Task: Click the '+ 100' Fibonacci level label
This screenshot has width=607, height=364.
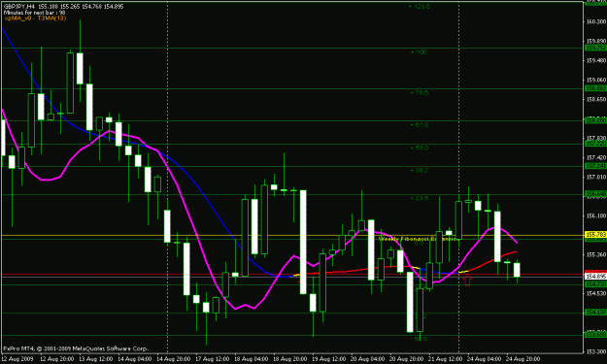Action: (x=419, y=51)
